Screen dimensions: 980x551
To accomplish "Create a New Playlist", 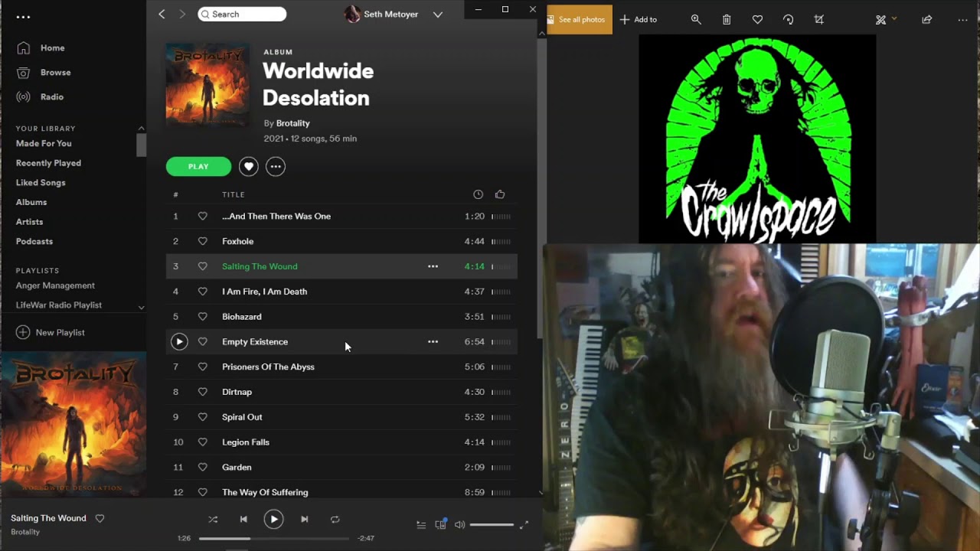I will pos(51,332).
